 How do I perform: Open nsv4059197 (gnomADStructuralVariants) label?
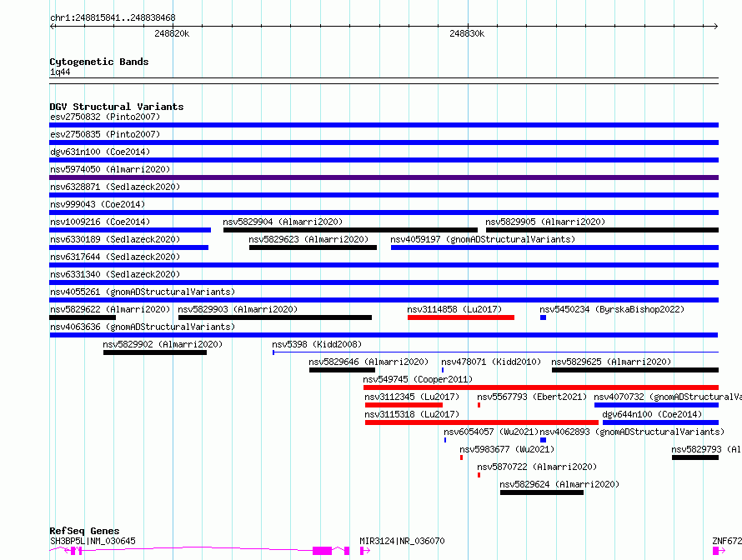483,239
